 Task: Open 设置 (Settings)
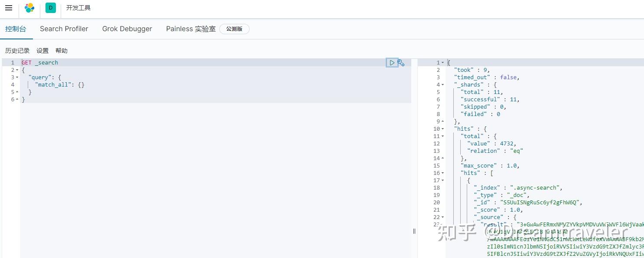point(42,50)
